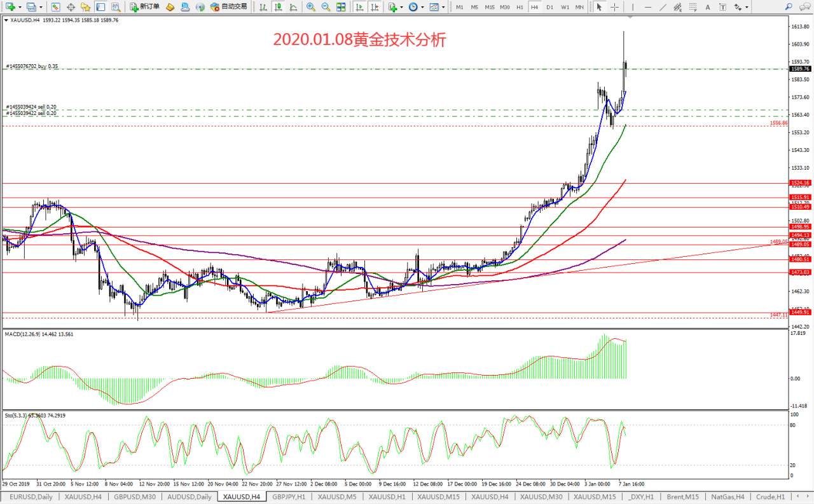This screenshot has width=814, height=504.
Task: Switch chart to Bar Chart mode
Action: click(263, 6)
